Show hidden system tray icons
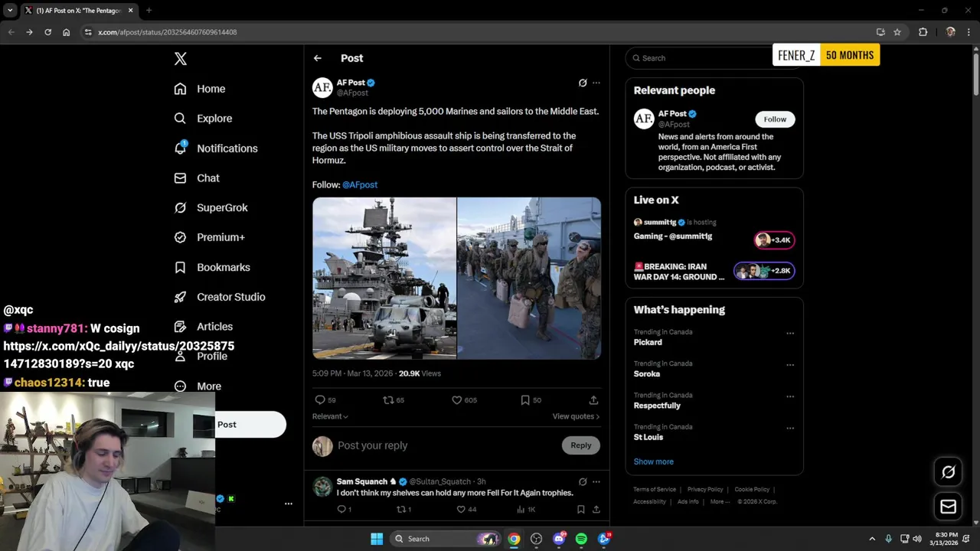Viewport: 980px width, 551px height. pyautogui.click(x=871, y=539)
